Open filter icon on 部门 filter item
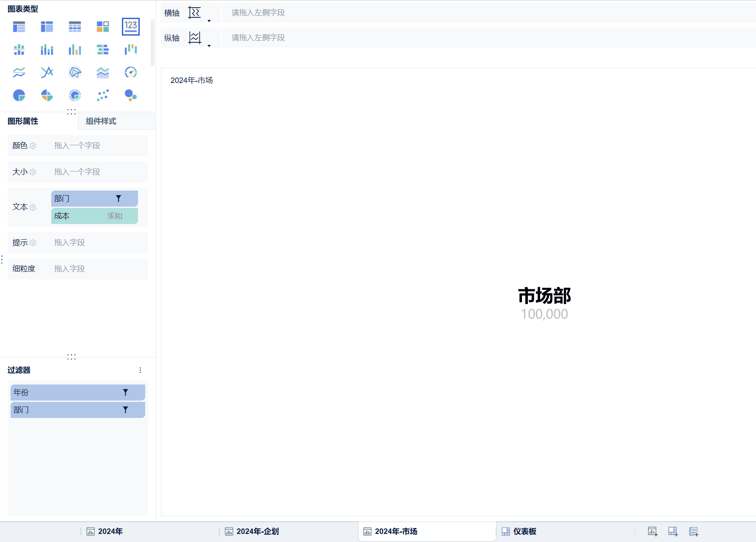This screenshot has width=756, height=542. tap(125, 410)
